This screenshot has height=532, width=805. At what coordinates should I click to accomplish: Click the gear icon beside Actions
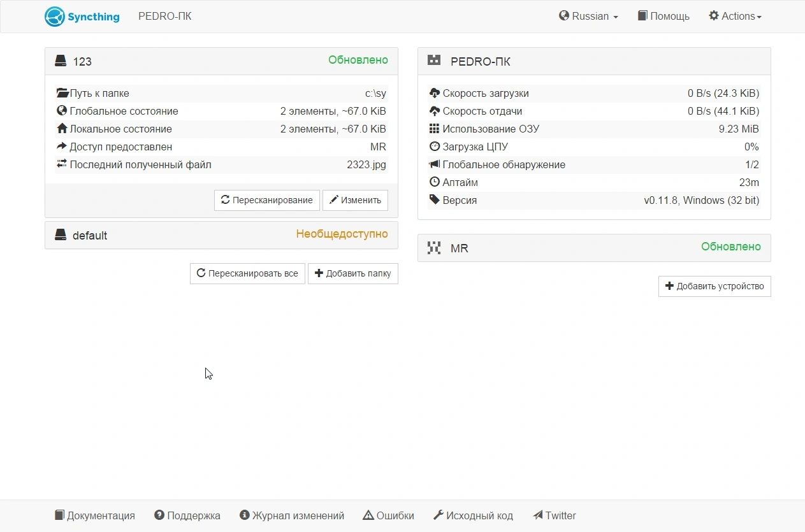(714, 16)
